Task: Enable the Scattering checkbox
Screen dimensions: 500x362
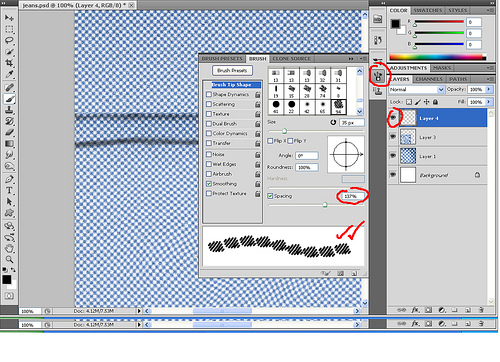Action: coord(209,104)
